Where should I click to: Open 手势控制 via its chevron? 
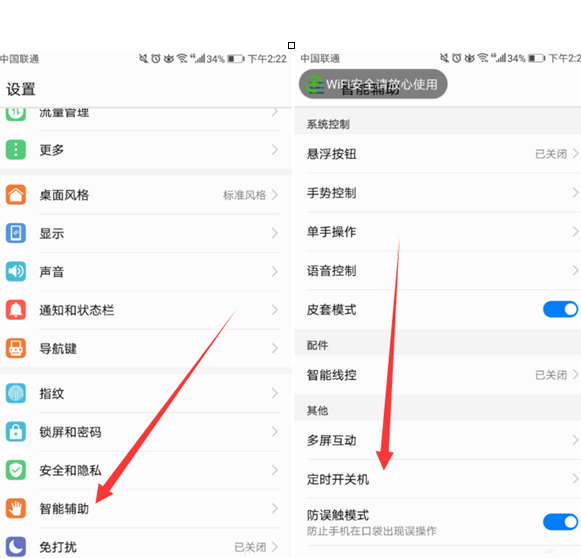[575, 193]
